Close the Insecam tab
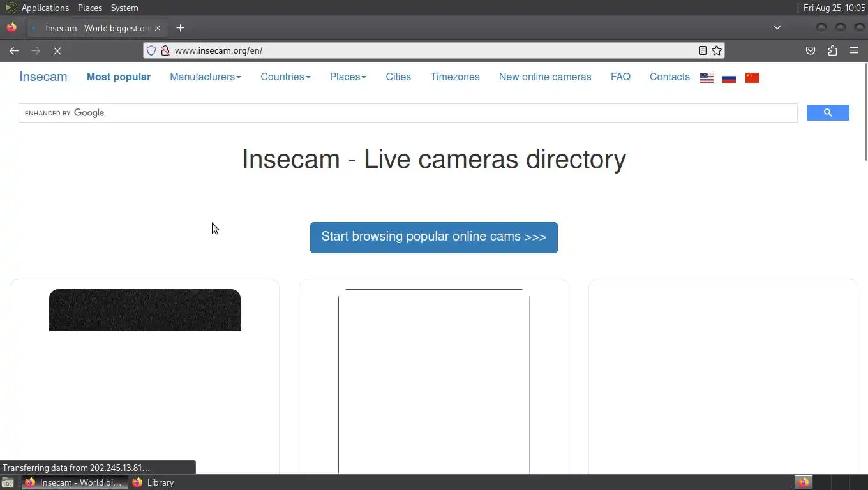Screen dimensions: 868x490 158,28
